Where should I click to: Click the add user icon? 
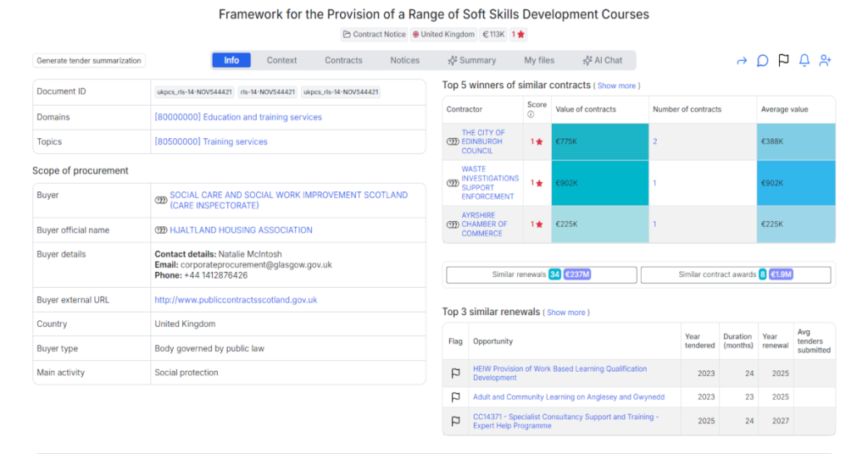point(826,60)
